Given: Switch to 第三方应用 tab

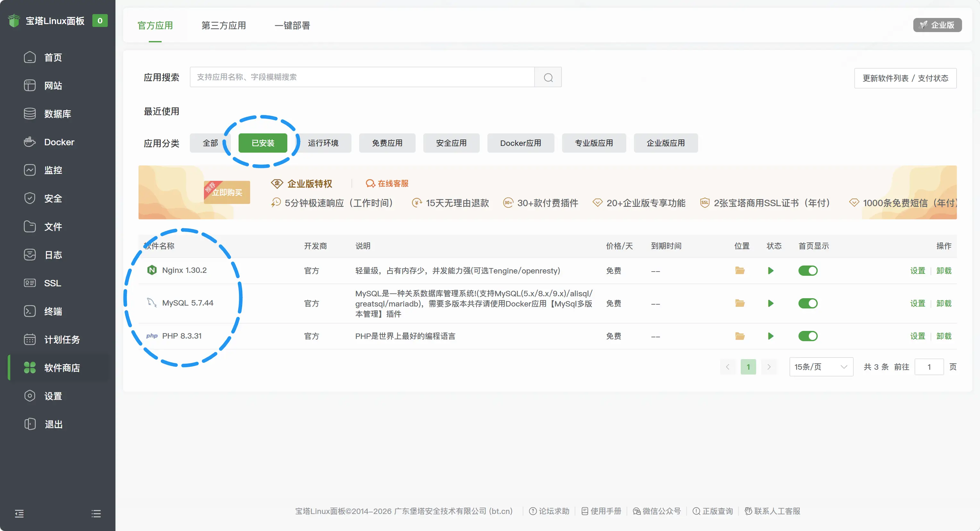Looking at the screenshot, I should 224,25.
